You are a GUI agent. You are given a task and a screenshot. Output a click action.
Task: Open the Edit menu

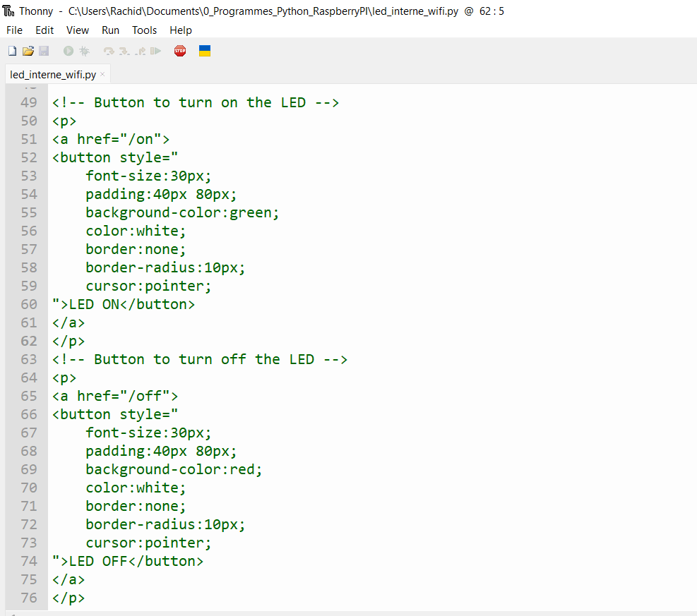point(44,30)
